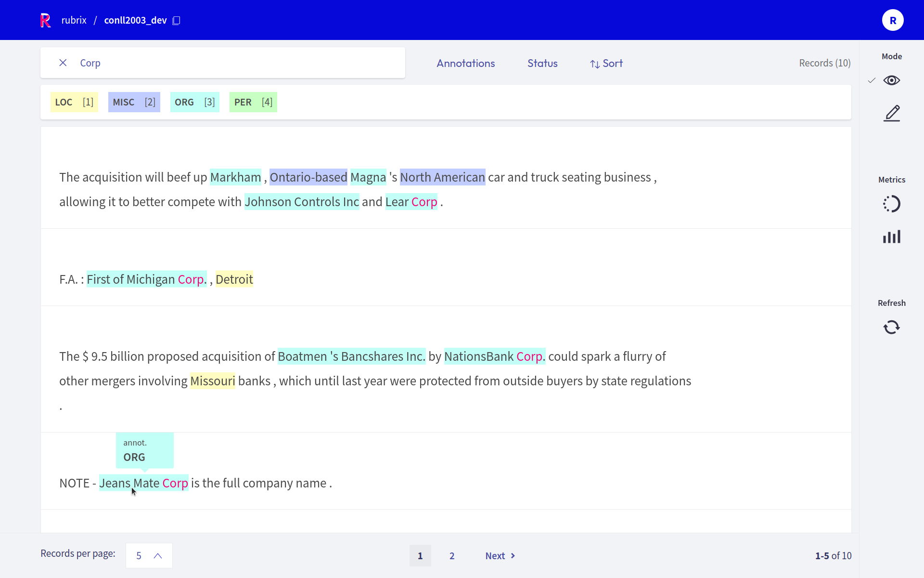Screen dimensions: 924x578
Task: Switch to Annotate mode pencil icon
Action: tap(892, 113)
